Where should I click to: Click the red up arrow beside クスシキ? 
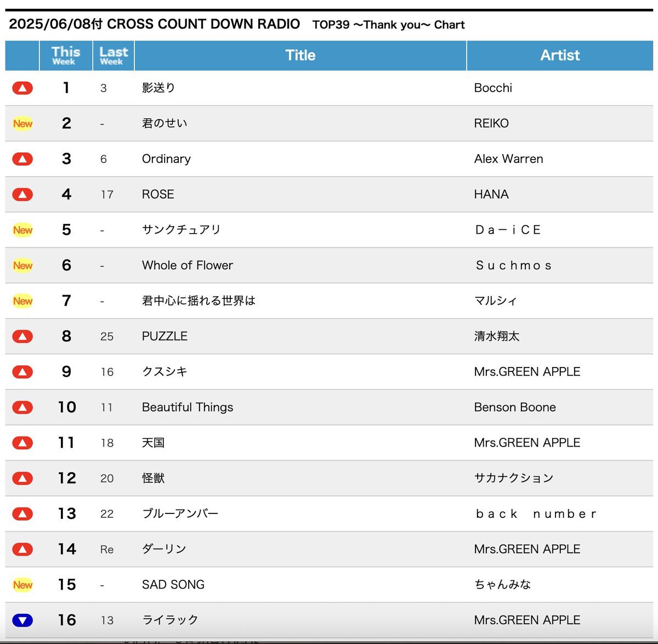[x=22, y=372]
